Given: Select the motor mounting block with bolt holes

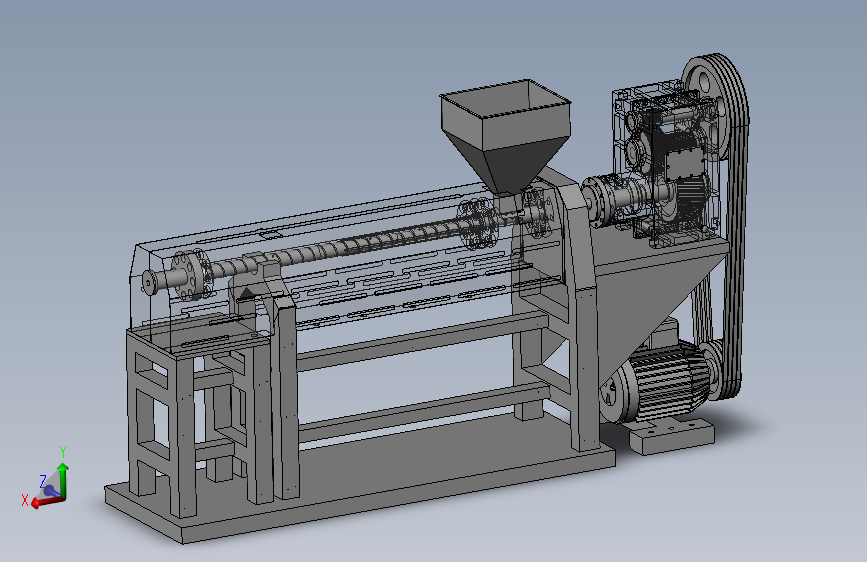Looking at the screenshot, I should point(671,435).
